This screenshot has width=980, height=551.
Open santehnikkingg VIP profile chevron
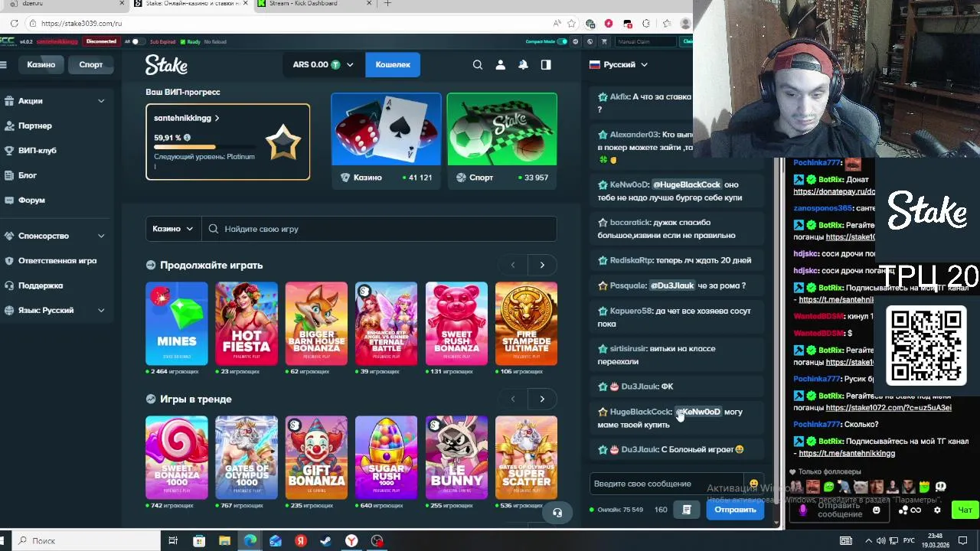pos(217,119)
